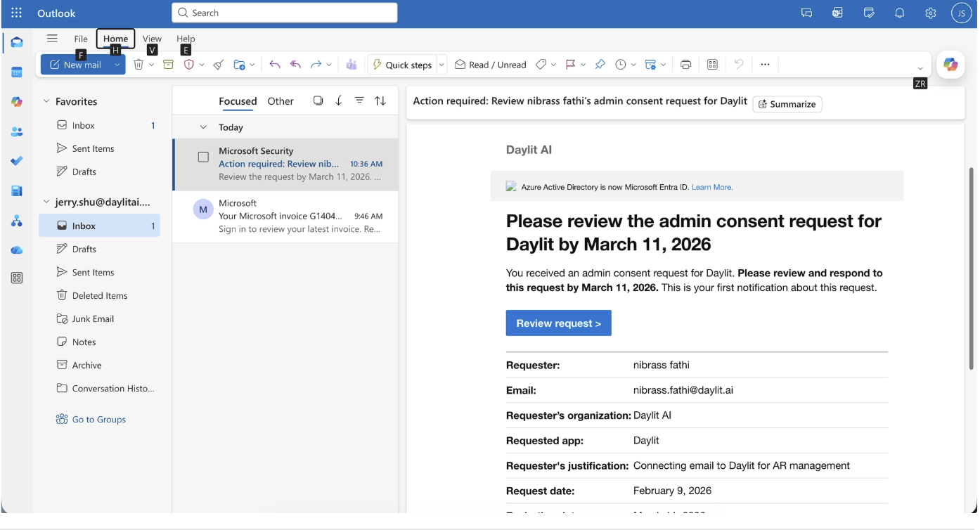Open the Go to Groups link
The width and height of the screenshot is (980, 530).
tap(91, 419)
